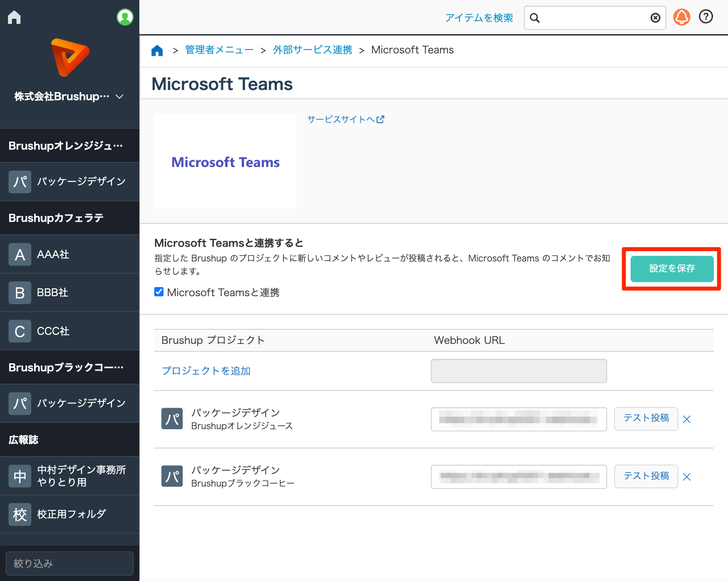The width and height of the screenshot is (728, 581).
Task: Open 中村デザイン事務所やりとり用 project
Action: (69, 476)
